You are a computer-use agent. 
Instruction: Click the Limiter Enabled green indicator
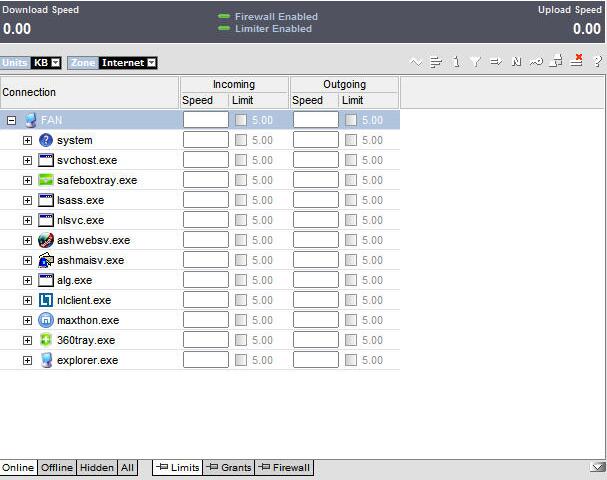pos(224,28)
